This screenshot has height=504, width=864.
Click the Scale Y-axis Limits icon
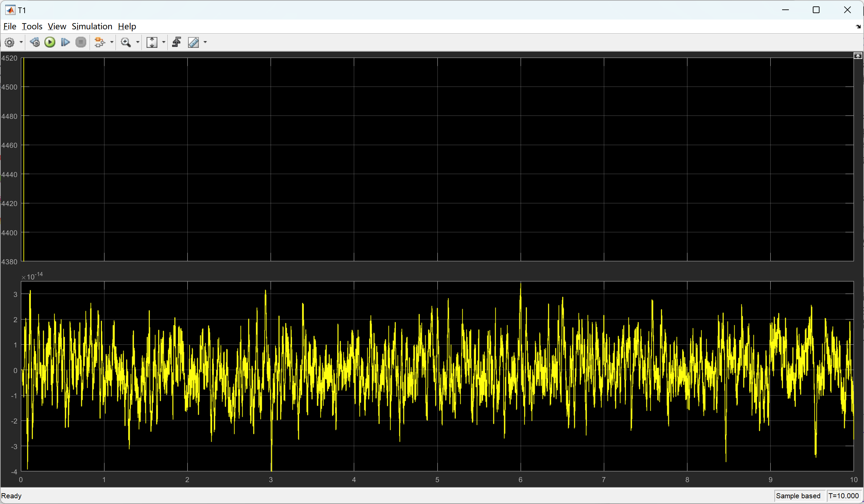tap(152, 42)
